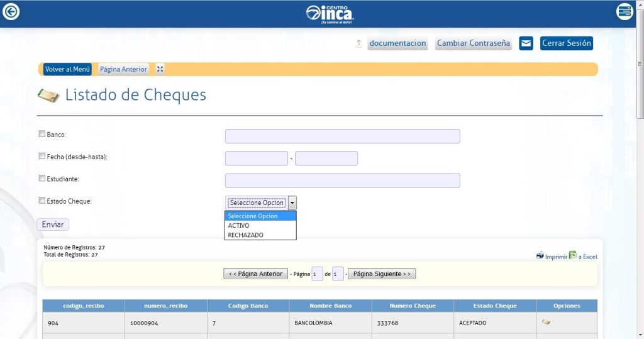Click the back arrow icon in header
This screenshot has height=339, width=644.
point(11,12)
